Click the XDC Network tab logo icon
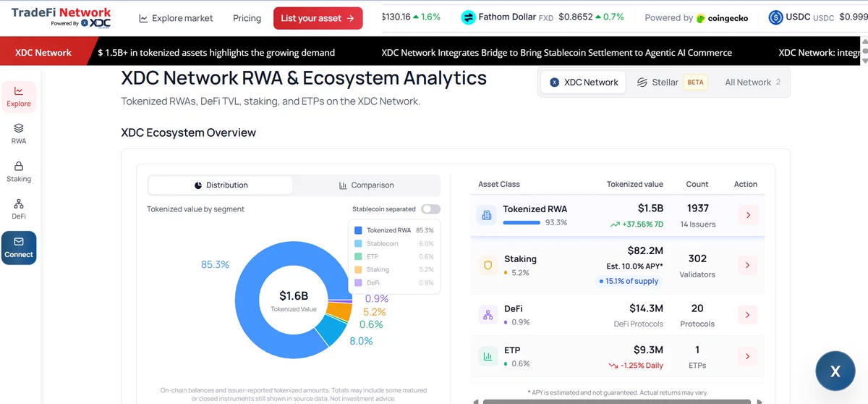The height and width of the screenshot is (404, 868). [x=555, y=83]
